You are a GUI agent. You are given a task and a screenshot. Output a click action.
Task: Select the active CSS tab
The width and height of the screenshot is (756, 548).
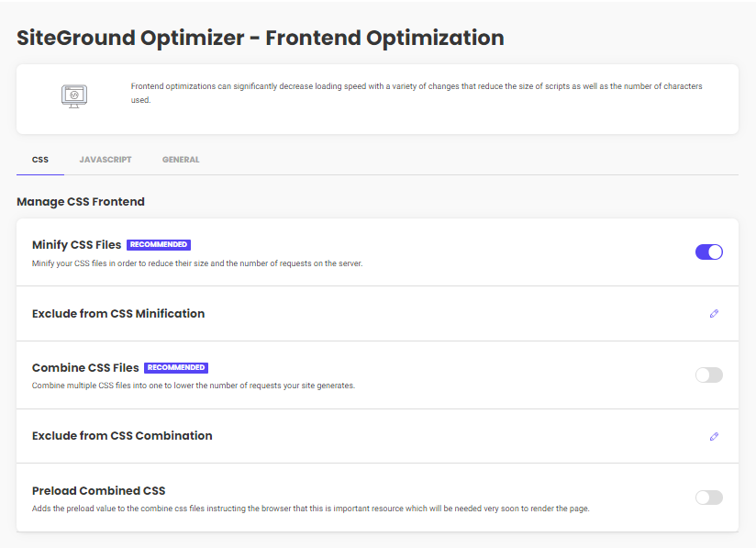39,159
